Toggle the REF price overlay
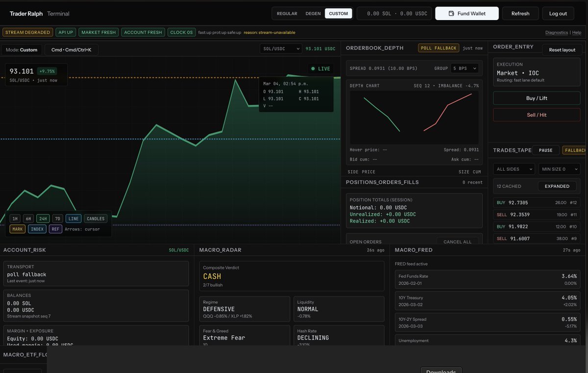Image resolution: width=588 pixels, height=373 pixels. coord(55,229)
